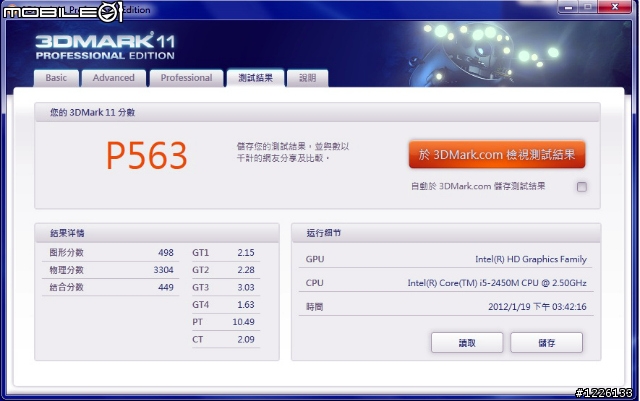Click the 結果详情 panel header

click(157, 233)
